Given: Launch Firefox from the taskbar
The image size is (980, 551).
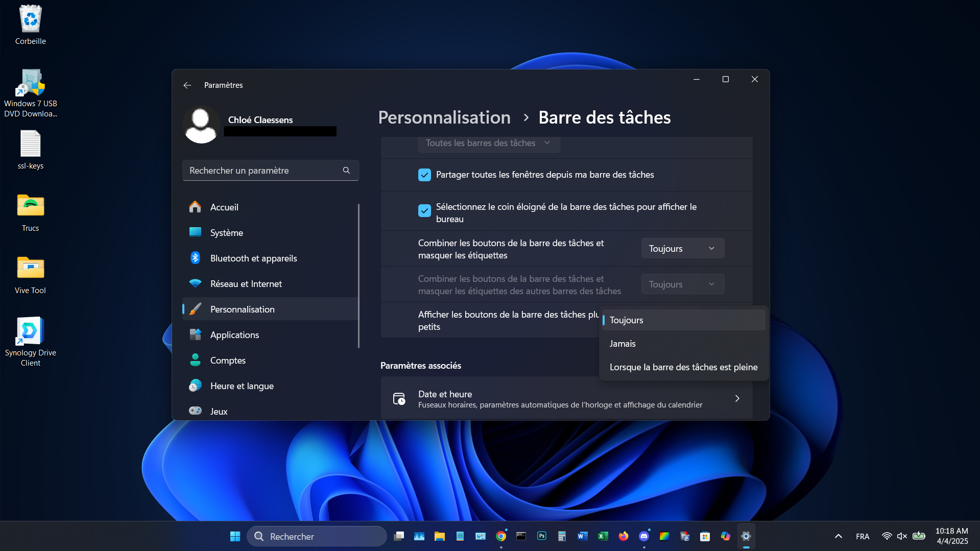Looking at the screenshot, I should (x=624, y=536).
